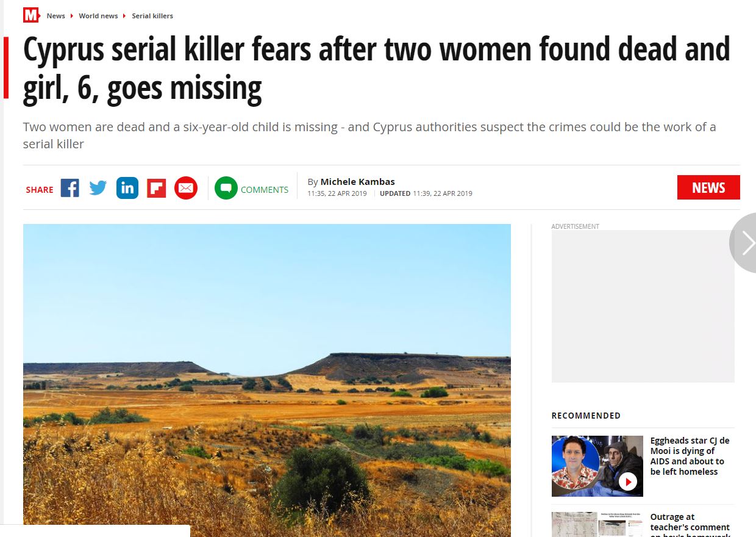Click the red NEWS button

click(x=708, y=187)
